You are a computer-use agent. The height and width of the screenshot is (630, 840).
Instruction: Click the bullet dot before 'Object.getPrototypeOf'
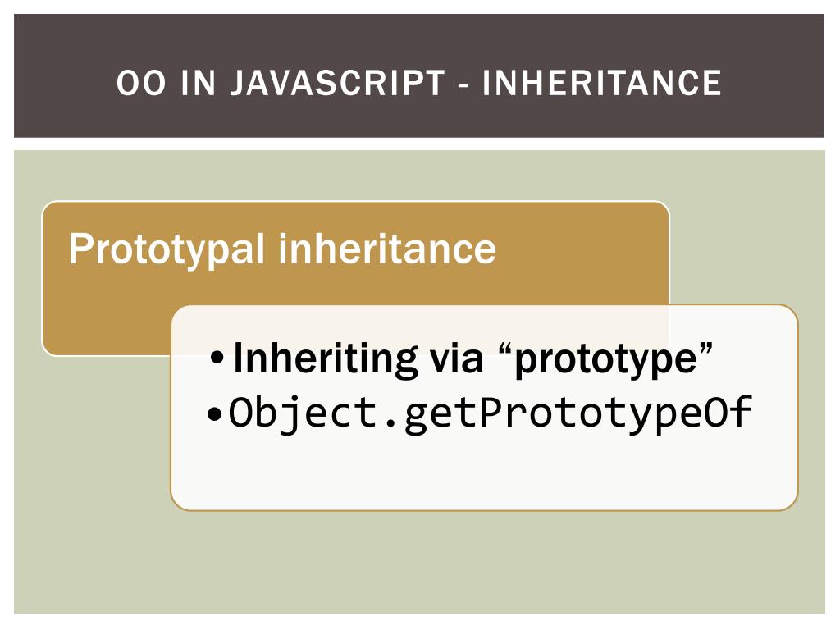[x=214, y=414]
